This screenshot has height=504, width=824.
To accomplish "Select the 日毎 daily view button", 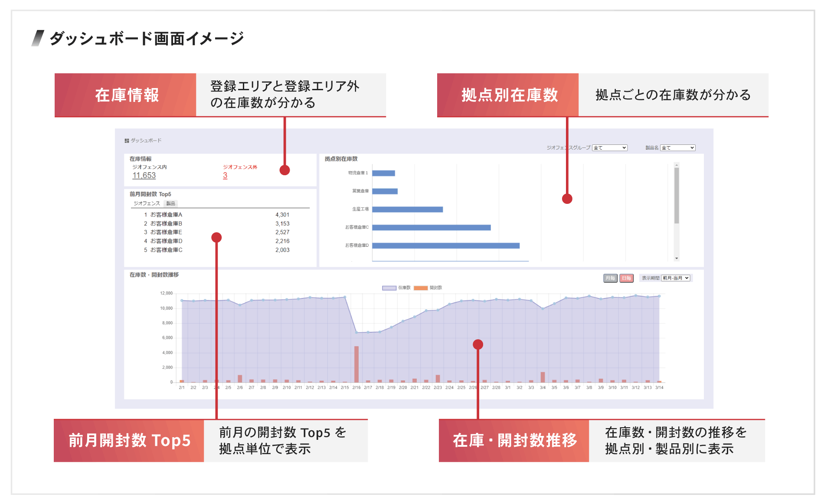I will pyautogui.click(x=626, y=278).
